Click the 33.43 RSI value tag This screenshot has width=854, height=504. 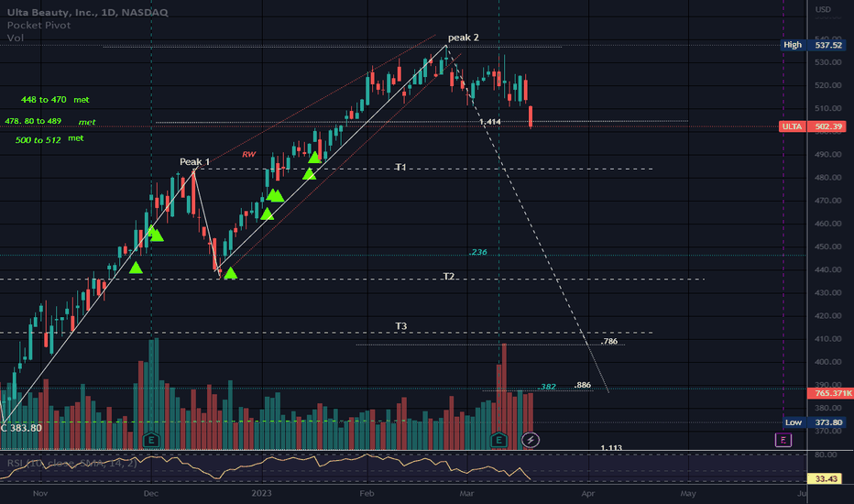click(825, 478)
